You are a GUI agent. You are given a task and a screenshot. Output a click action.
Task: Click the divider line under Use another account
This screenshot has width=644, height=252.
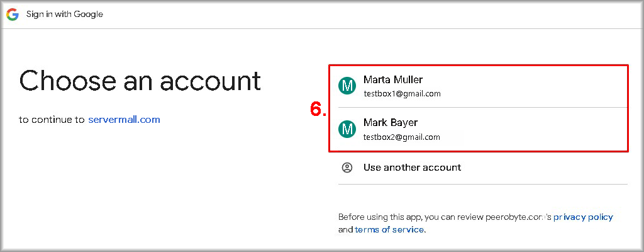pyautogui.click(x=483, y=184)
